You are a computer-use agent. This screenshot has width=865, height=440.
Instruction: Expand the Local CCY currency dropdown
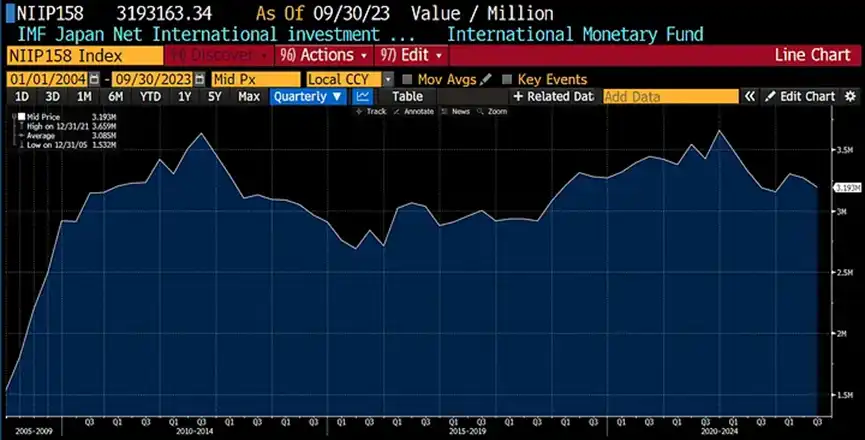[349, 79]
